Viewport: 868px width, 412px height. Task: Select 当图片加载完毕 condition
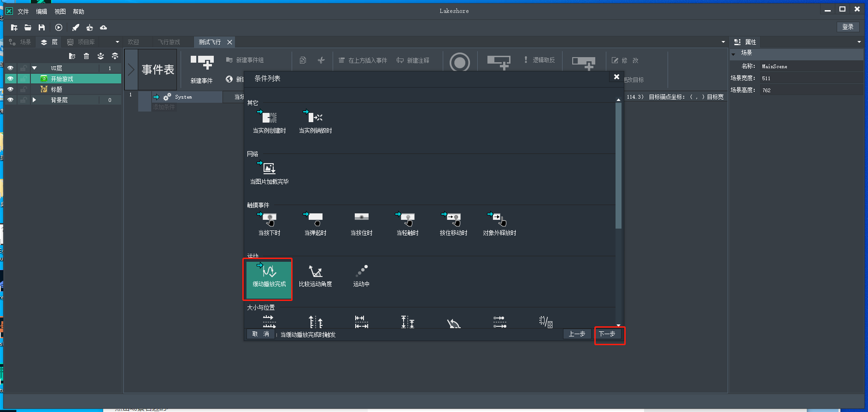pyautogui.click(x=270, y=173)
